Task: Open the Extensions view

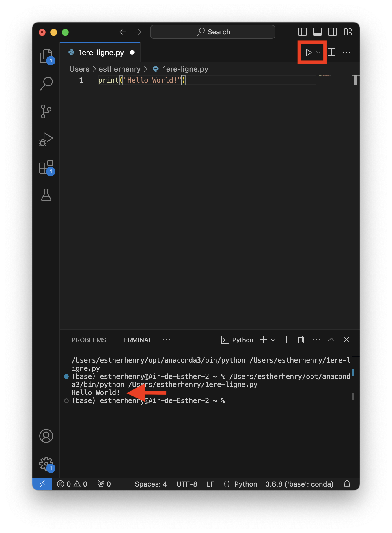Action: [x=46, y=167]
